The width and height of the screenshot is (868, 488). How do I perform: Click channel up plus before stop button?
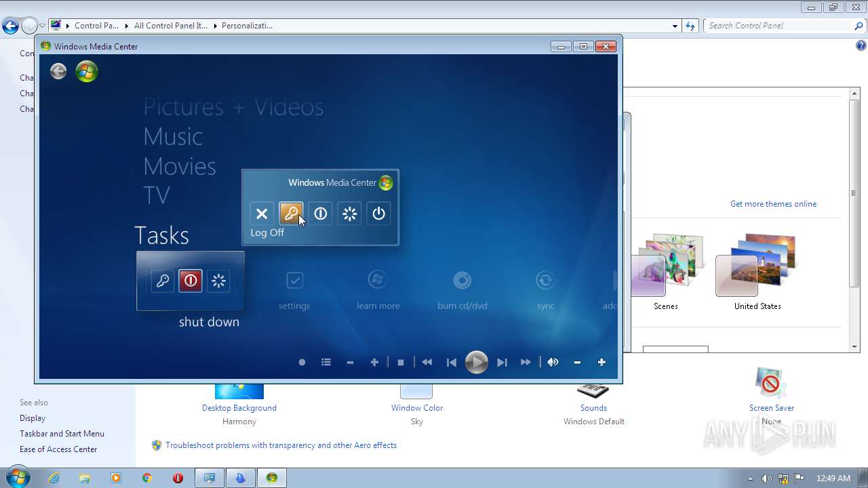(x=374, y=363)
